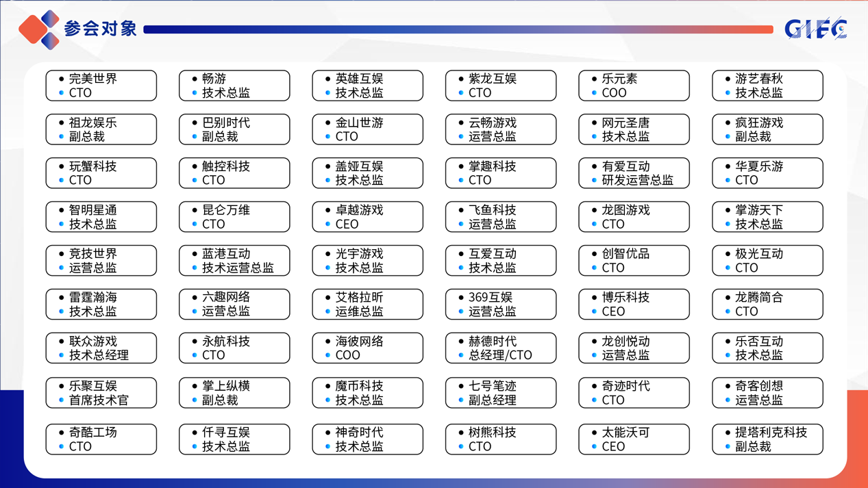
Task: Click the 龙腾简合 entry
Action: 767,305
